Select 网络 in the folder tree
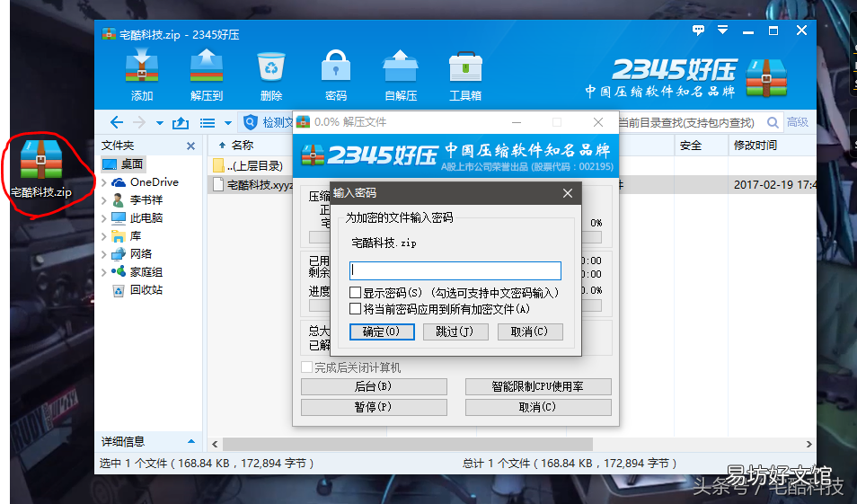 132,253
